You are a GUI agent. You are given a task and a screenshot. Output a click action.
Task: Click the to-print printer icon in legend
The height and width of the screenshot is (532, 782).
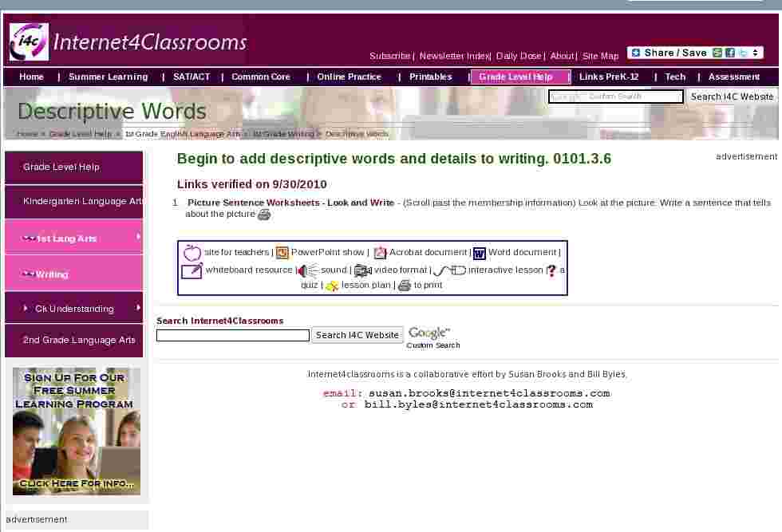[x=405, y=286]
